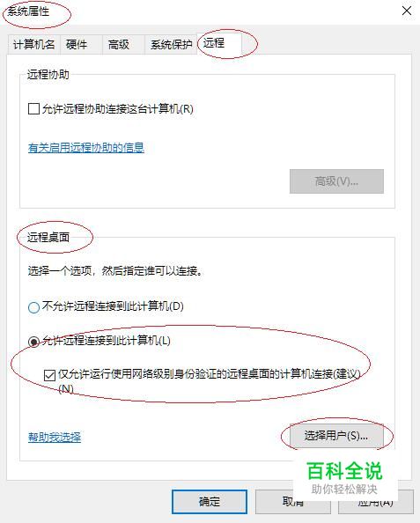
Task: Click the 系统属性 window title
Action: pyautogui.click(x=28, y=11)
